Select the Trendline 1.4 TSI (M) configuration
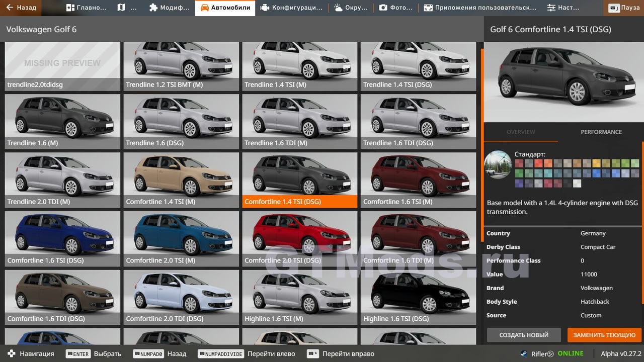This screenshot has height=362, width=644. click(x=300, y=66)
